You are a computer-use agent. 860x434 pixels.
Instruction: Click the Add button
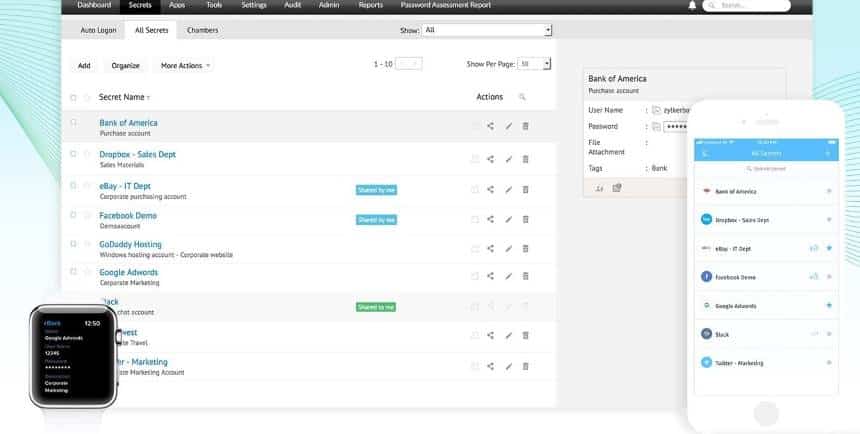(x=84, y=66)
